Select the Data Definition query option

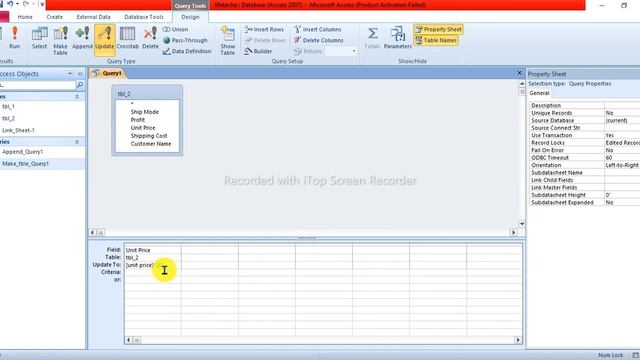tap(187, 51)
